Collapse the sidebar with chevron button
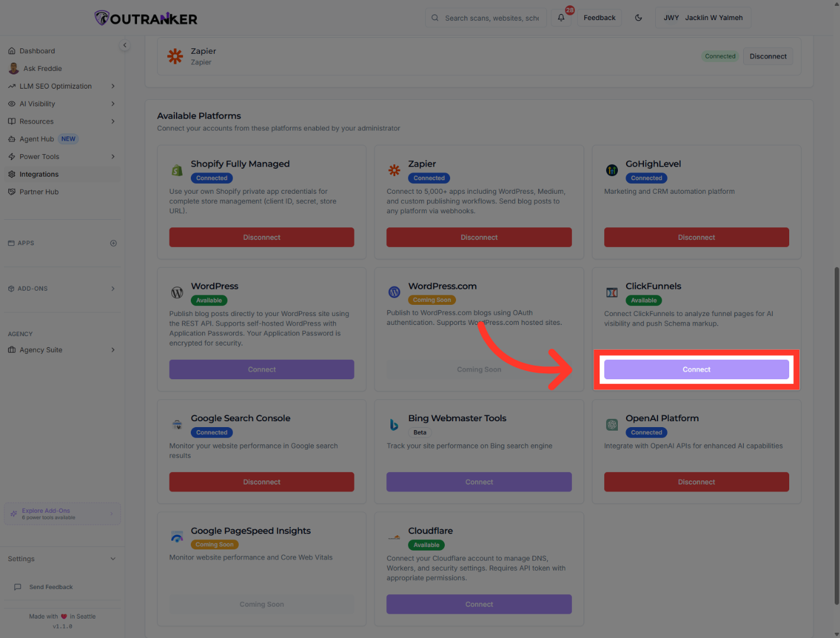The height and width of the screenshot is (638, 840). pyautogui.click(x=125, y=45)
